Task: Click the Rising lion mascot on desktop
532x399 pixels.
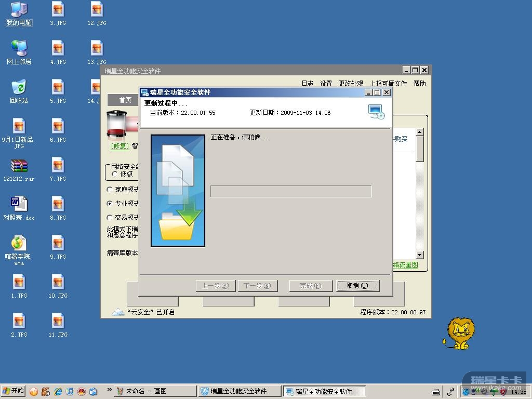Action: pos(459,334)
